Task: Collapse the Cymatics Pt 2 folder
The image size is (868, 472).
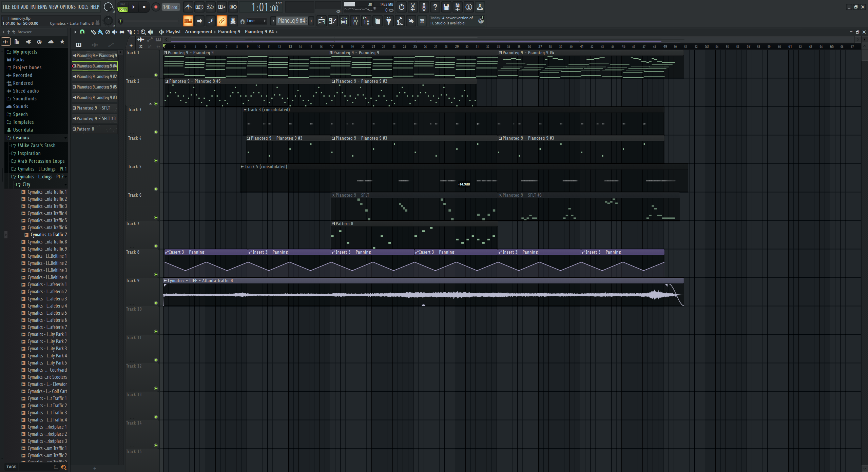Action: [x=40, y=177]
